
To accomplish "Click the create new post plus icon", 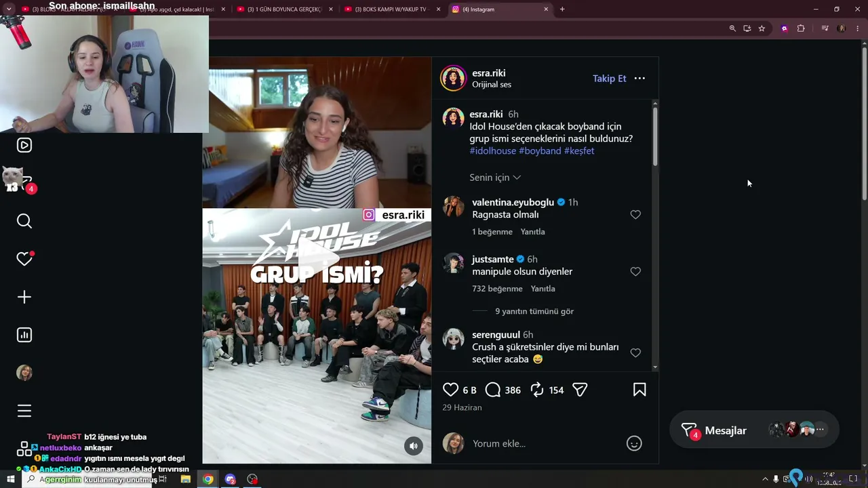I will [24, 297].
